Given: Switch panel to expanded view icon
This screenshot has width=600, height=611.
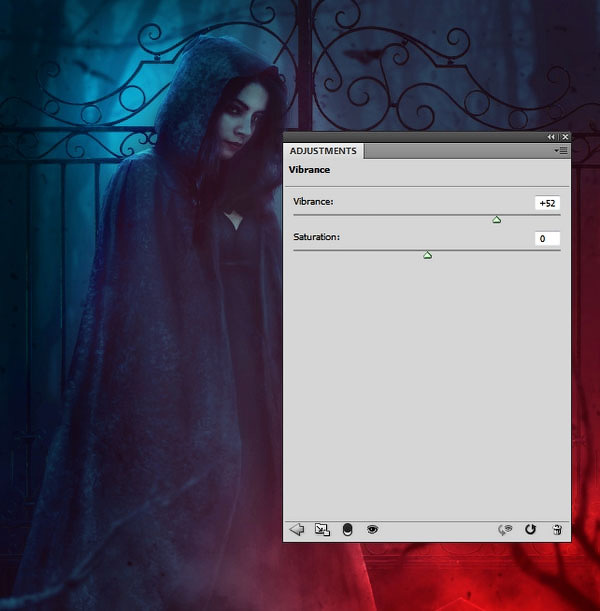Looking at the screenshot, I should coord(322,529).
